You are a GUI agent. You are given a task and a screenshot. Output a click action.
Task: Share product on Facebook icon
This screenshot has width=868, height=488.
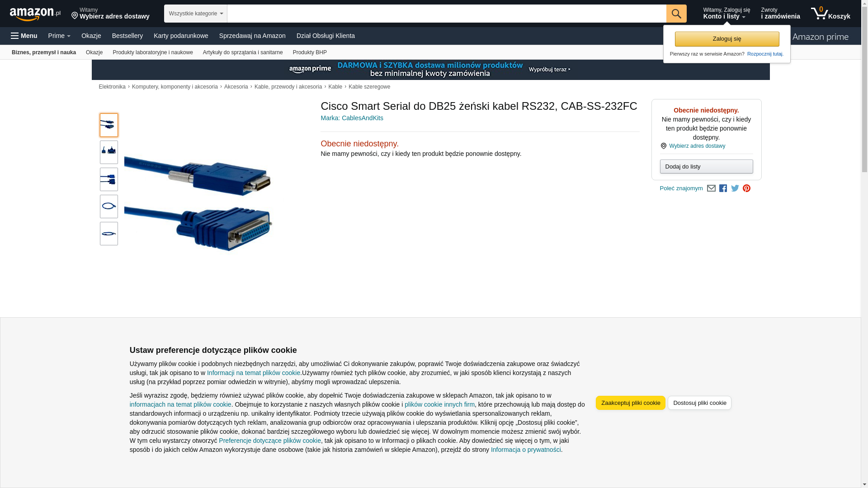click(723, 188)
